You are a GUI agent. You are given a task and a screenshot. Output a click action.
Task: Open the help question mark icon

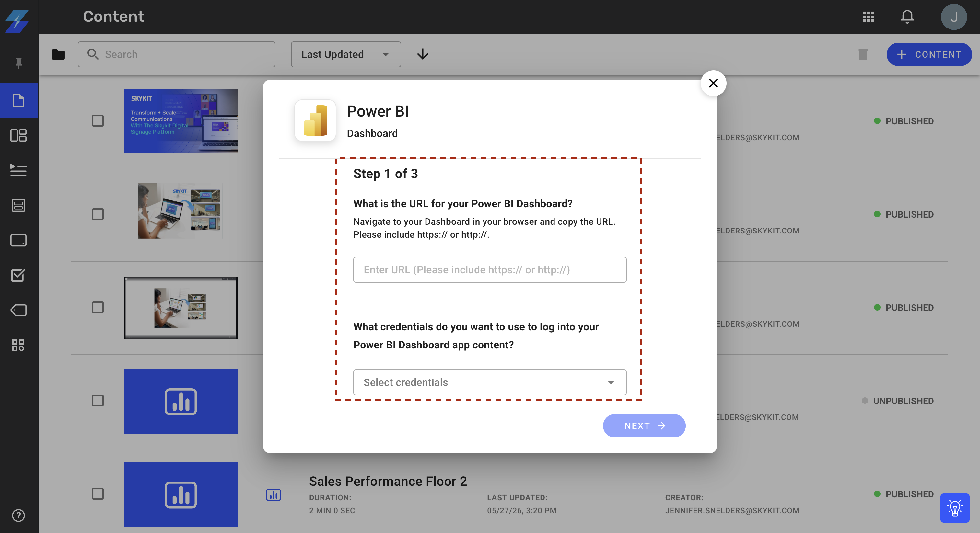point(19,516)
